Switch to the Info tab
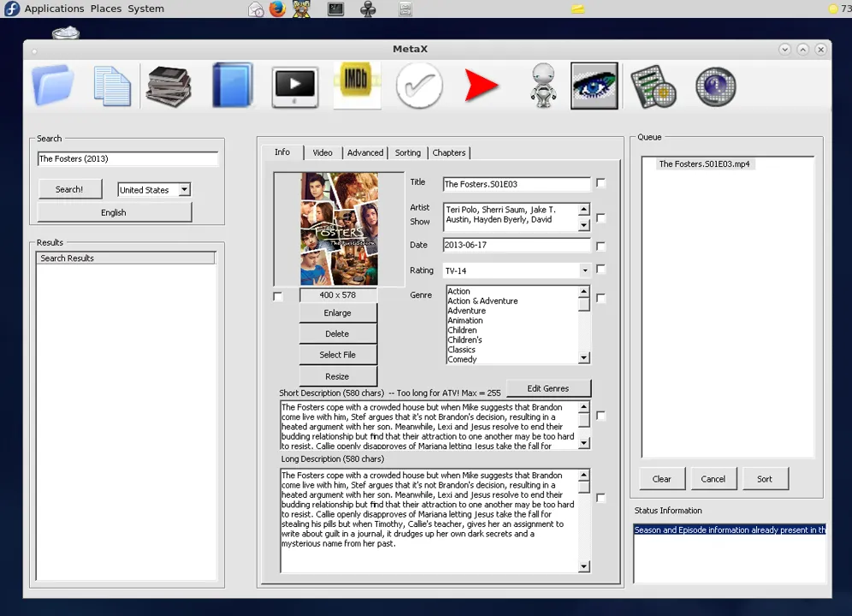Viewport: 852px width, 616px height. tap(282, 152)
